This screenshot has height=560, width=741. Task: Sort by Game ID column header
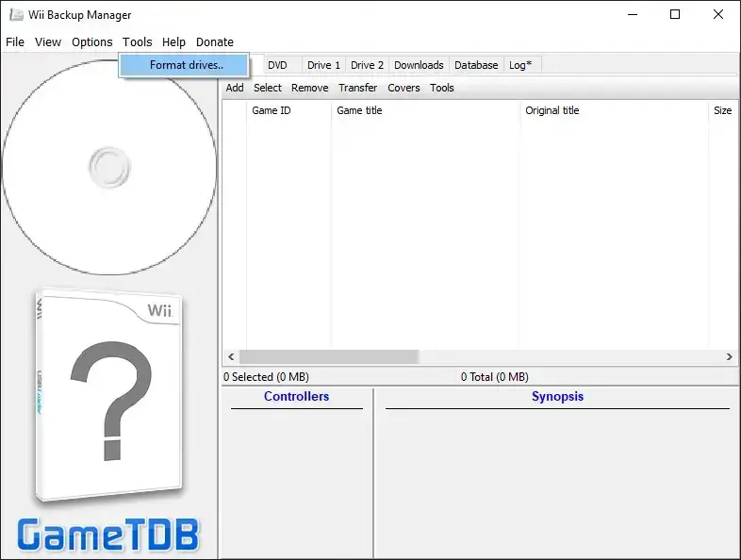pyautogui.click(x=288, y=110)
